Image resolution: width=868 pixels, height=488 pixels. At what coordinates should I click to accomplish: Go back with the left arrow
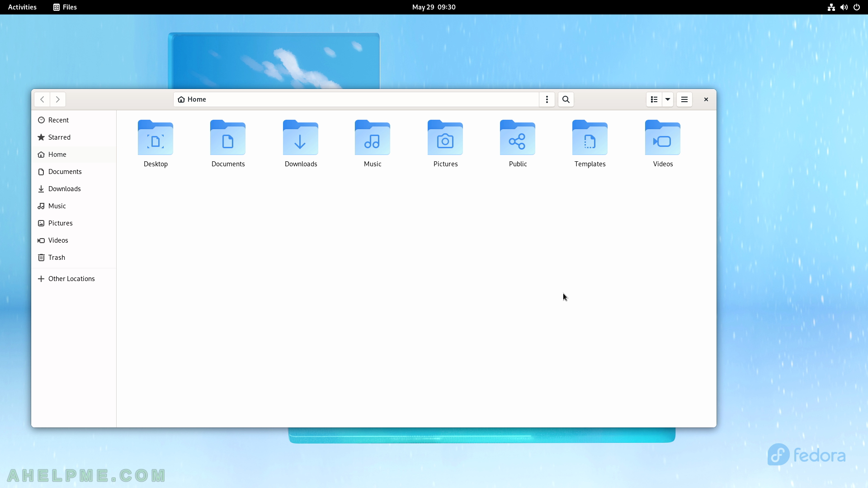(42, 99)
